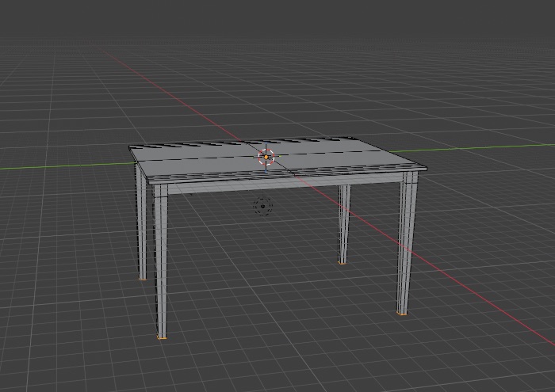
Task: Select the table's back-left leg
Action: tap(141, 223)
